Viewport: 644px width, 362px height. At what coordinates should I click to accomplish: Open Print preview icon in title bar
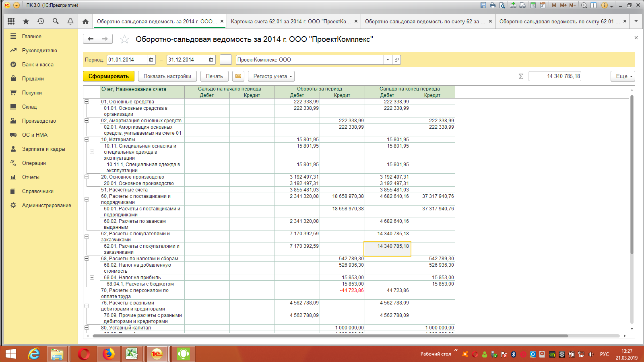tap(502, 5)
